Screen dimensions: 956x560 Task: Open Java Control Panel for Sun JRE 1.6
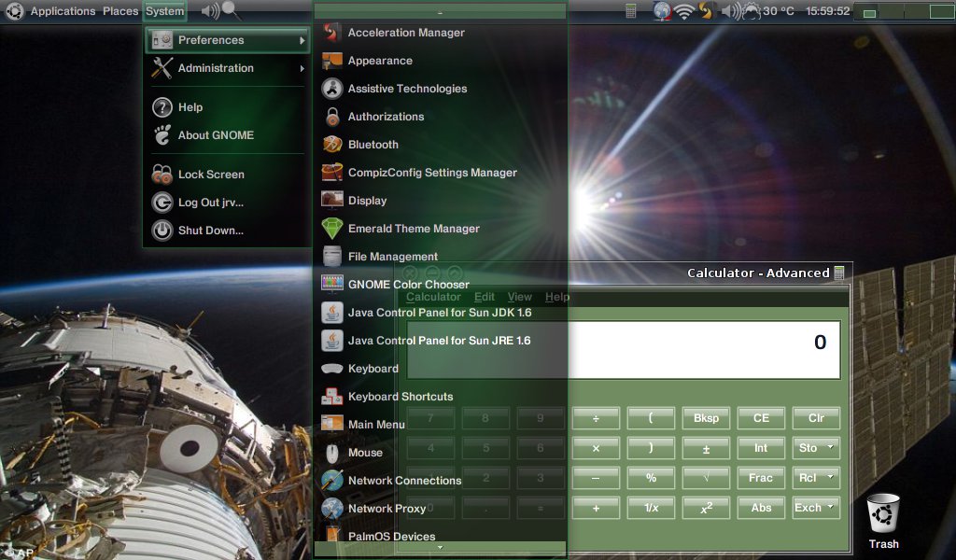click(441, 341)
